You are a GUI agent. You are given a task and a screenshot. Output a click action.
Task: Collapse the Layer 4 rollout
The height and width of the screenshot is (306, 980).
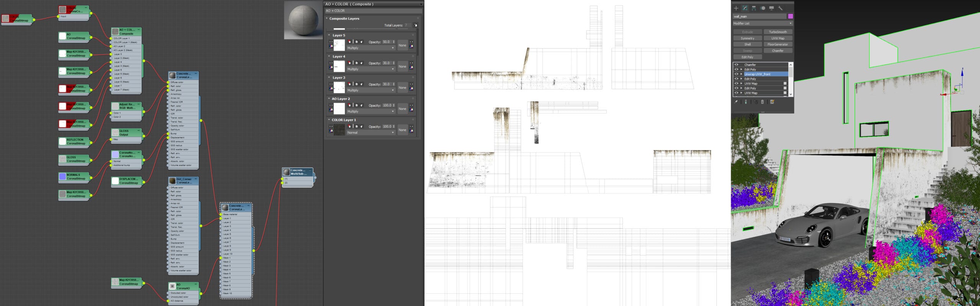[329, 57]
